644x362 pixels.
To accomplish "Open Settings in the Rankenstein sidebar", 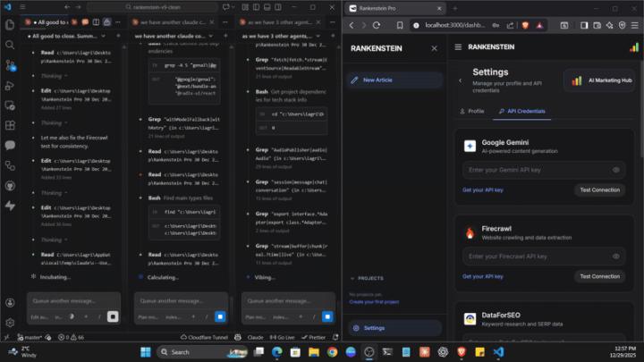I will 394,328.
